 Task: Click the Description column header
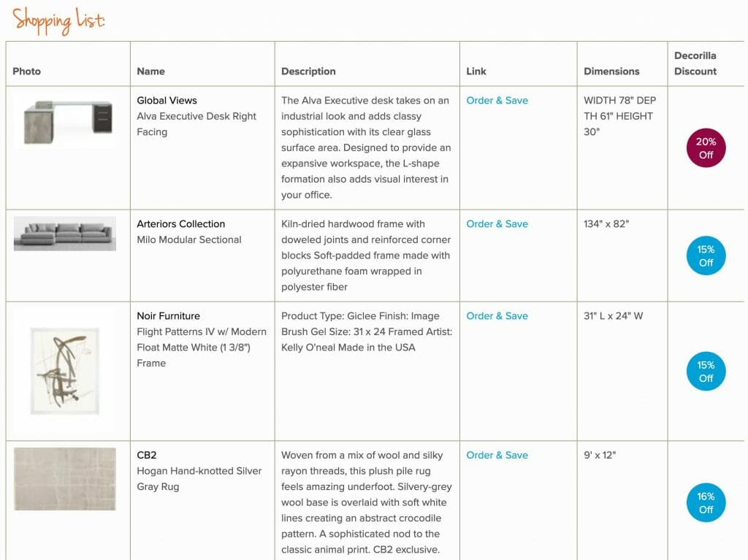308,72
